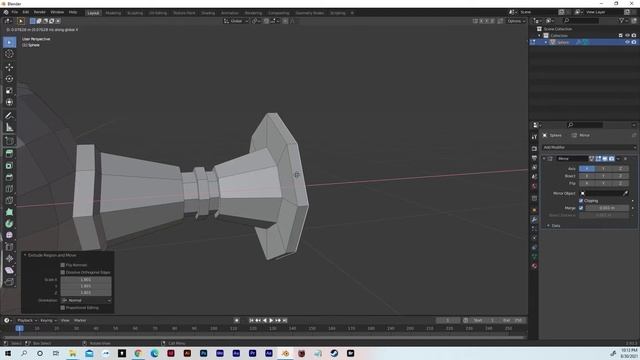Activate the Spin tool
Viewport: 640px width, 360px height.
click(x=9, y=224)
